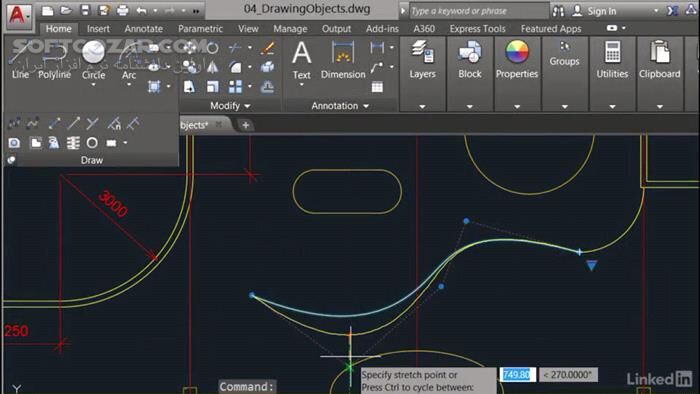The width and height of the screenshot is (700, 394).
Task: Select the Arc tool
Action: pyautogui.click(x=129, y=61)
